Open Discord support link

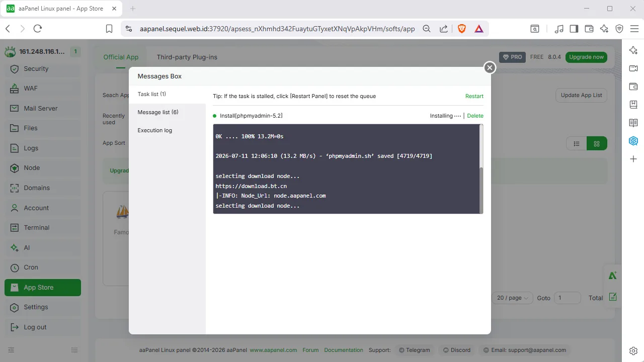pos(457,350)
